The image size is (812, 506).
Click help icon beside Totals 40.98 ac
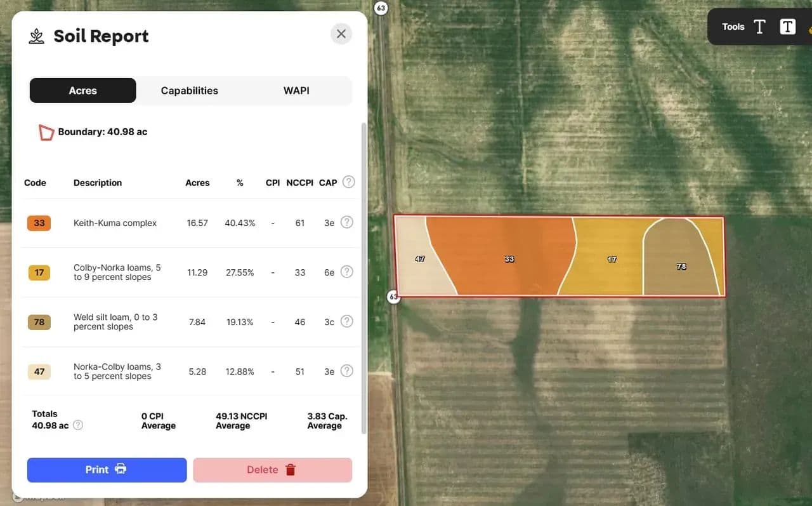coord(78,425)
